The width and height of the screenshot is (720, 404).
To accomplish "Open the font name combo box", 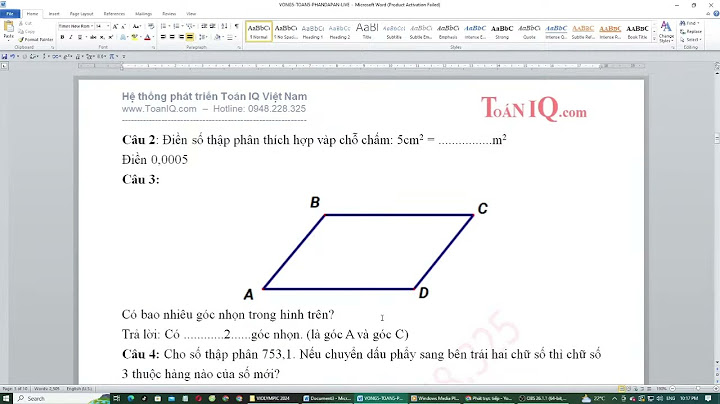I will (76, 27).
